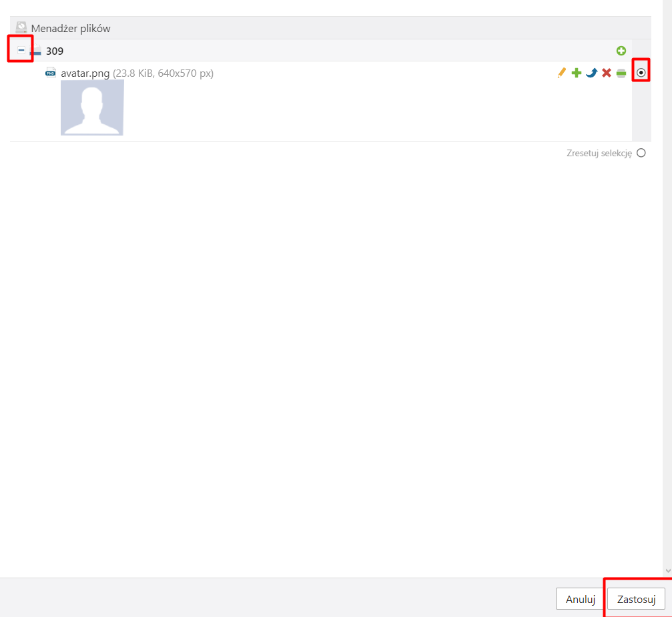Click green plus icon beside avatar.png
Viewport: 672px width, 617px height.
click(576, 73)
